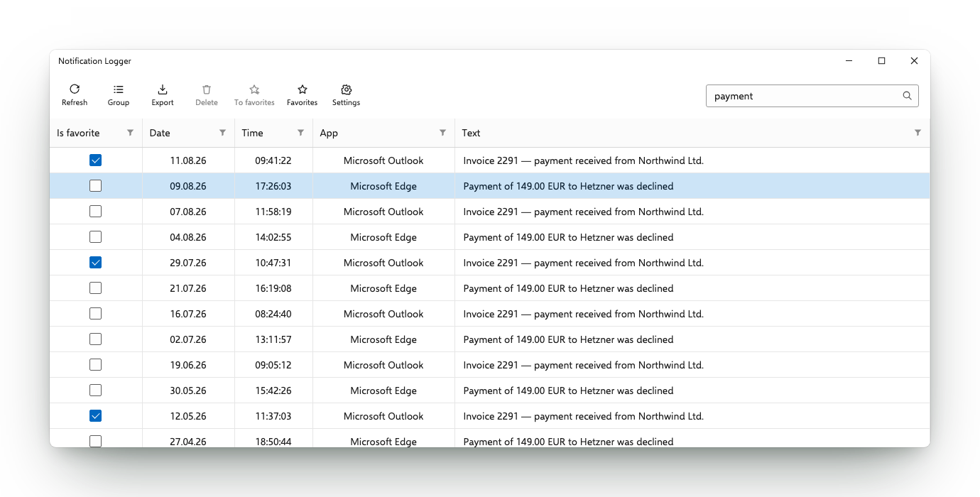Click the Hetzner declined text in 21.07.26 row
This screenshot has height=497, width=980.
568,288
